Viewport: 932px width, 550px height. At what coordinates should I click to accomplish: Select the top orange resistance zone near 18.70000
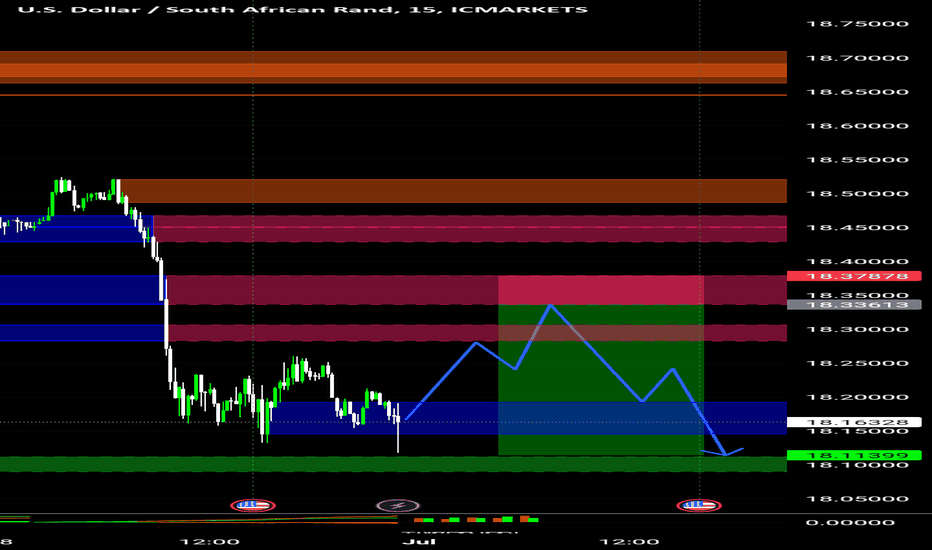tap(393, 67)
